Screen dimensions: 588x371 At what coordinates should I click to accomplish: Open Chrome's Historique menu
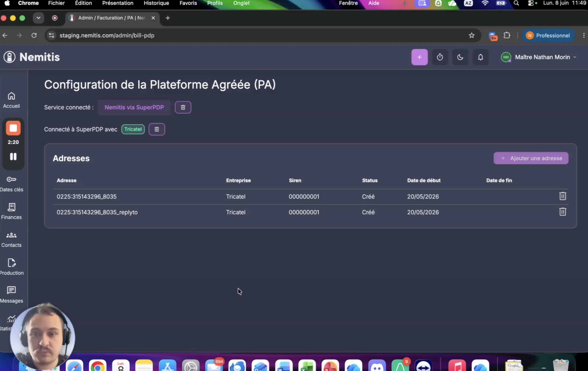point(156,3)
